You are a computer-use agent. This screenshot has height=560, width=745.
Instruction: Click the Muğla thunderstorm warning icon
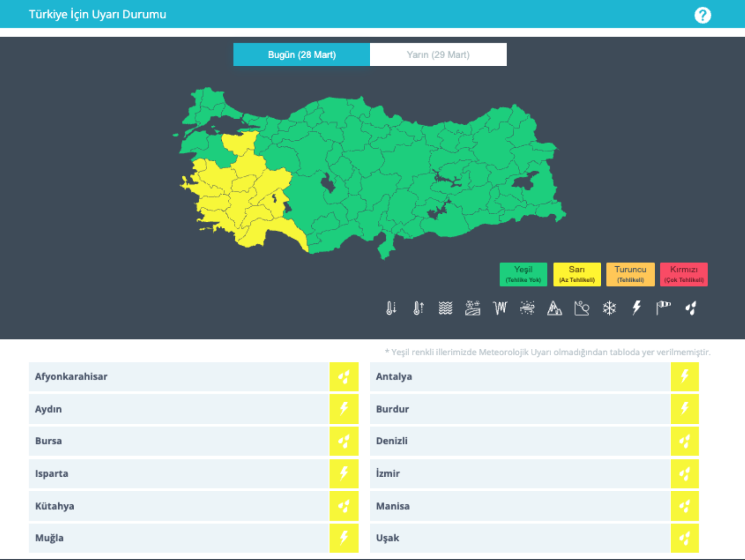click(344, 538)
